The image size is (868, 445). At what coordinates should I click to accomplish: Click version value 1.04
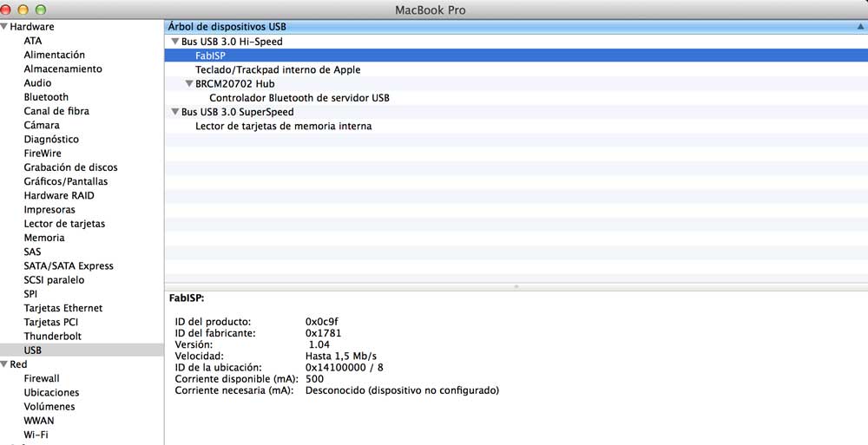pyautogui.click(x=319, y=344)
